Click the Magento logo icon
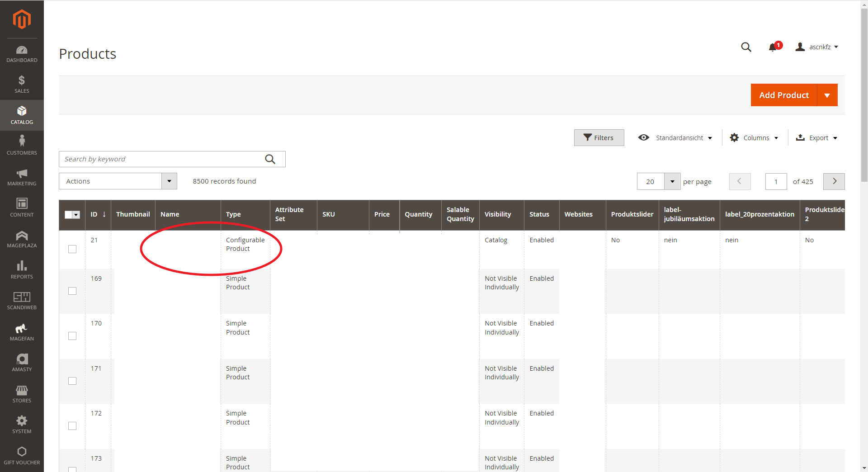868x472 pixels. tap(22, 19)
